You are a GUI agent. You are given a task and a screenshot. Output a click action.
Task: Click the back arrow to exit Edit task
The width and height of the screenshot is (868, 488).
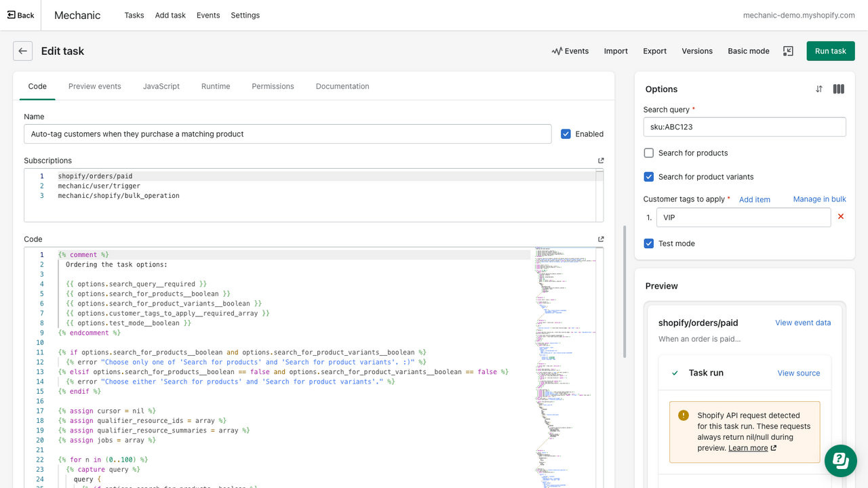(22, 51)
